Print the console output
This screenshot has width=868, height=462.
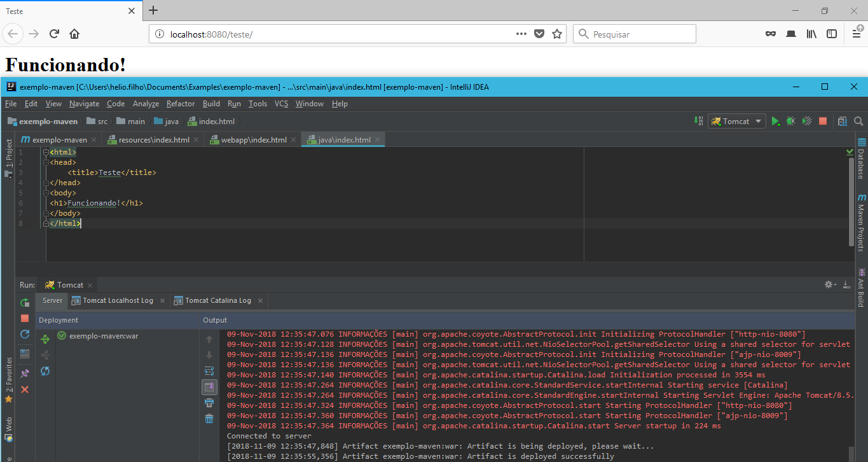point(209,403)
